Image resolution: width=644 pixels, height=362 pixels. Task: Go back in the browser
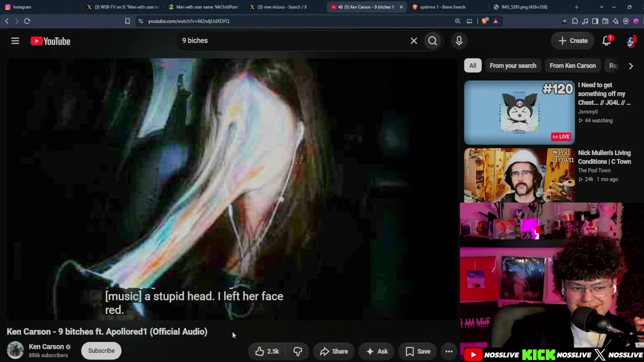pyautogui.click(x=7, y=21)
